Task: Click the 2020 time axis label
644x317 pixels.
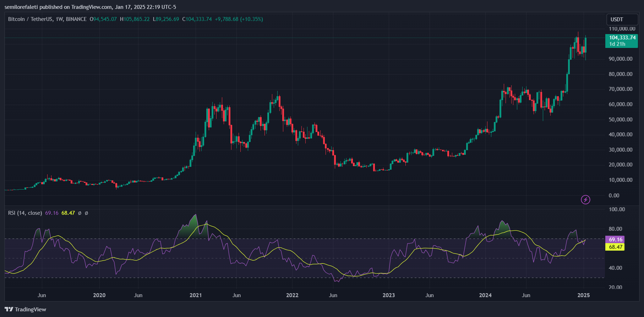Action: click(x=99, y=295)
